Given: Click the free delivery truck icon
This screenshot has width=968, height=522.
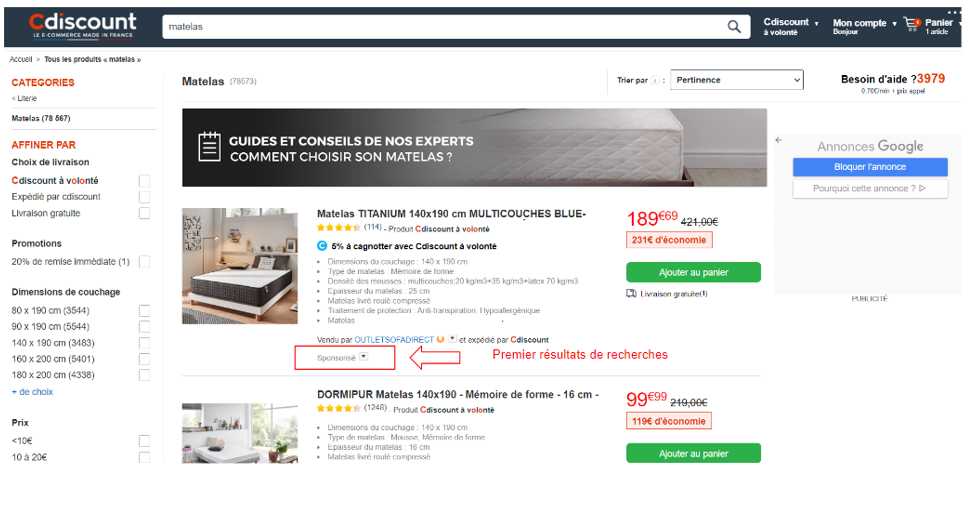Looking at the screenshot, I should coord(631,294).
